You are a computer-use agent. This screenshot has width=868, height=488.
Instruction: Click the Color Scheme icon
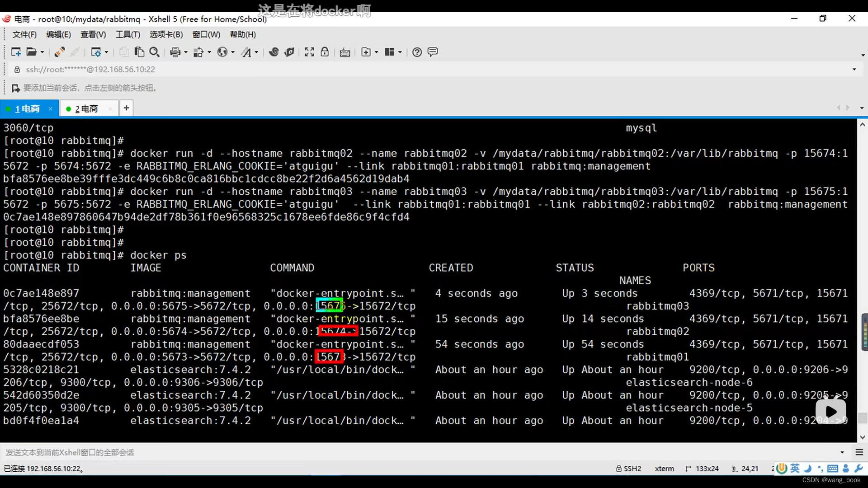[x=198, y=52]
